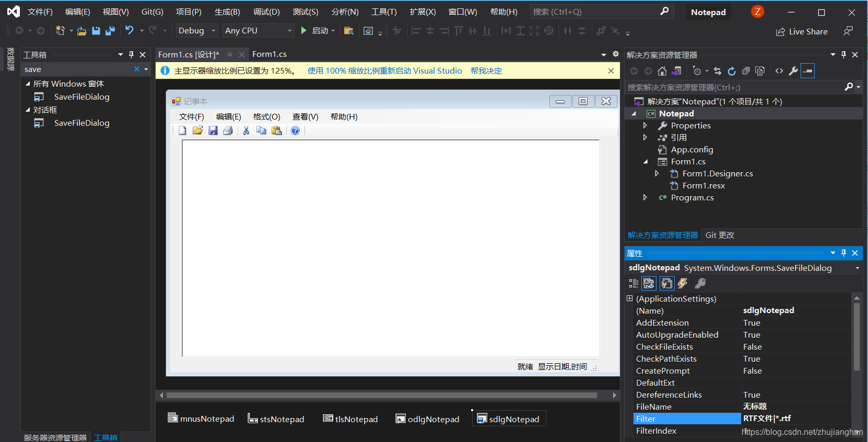Click the Refresh icon in Solution Explorer
Viewport: 868px width, 442px height.
732,71
